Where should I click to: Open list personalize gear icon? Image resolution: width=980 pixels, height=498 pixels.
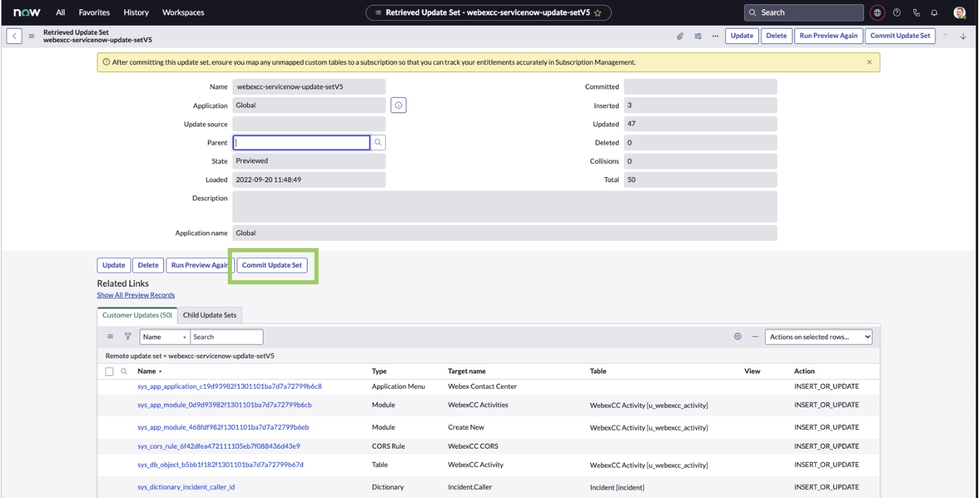(x=738, y=337)
